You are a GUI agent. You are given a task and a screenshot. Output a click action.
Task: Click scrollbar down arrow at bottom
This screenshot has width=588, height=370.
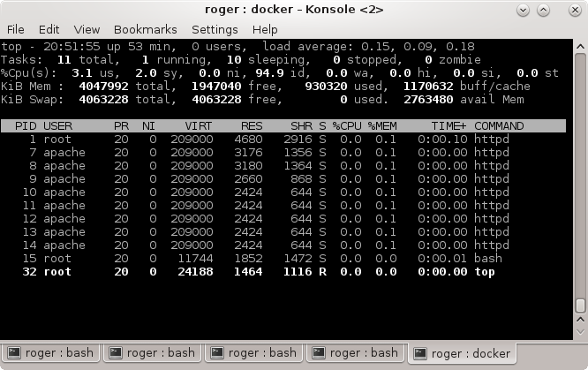(580, 332)
